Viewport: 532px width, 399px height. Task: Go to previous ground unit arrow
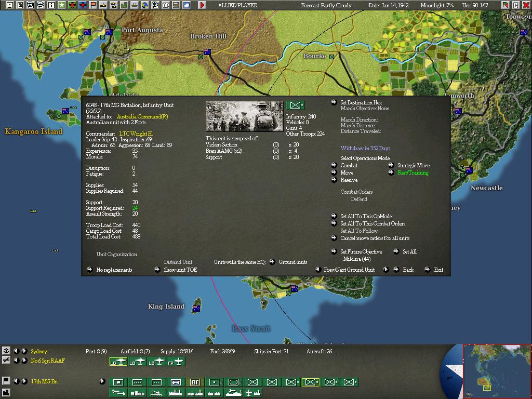tap(318, 270)
